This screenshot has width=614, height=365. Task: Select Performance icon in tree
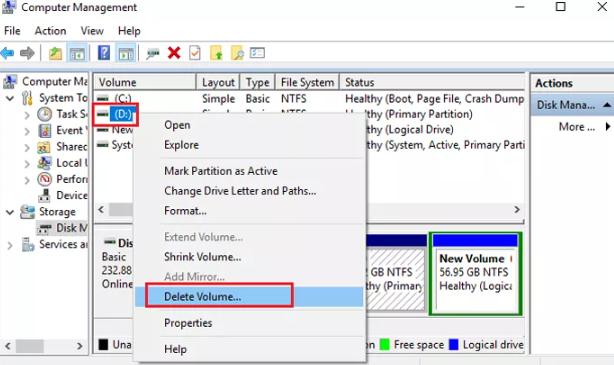(45, 179)
